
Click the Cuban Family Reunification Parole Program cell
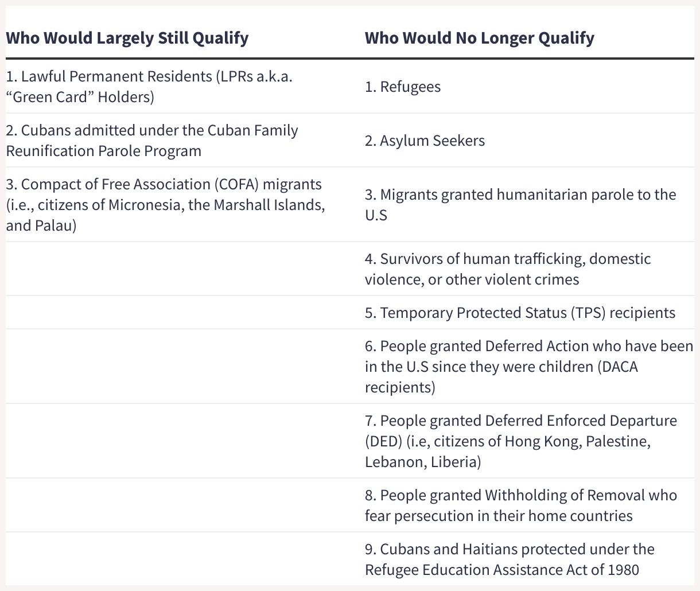click(152, 141)
